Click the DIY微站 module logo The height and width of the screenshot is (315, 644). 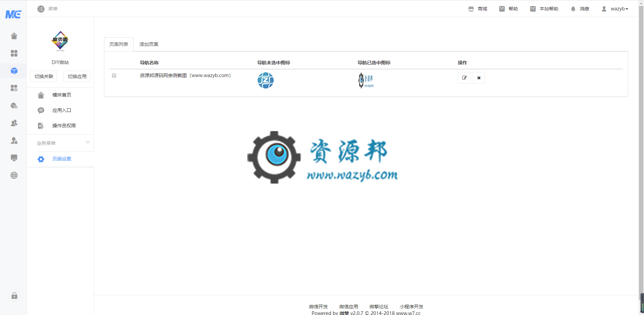(x=60, y=41)
